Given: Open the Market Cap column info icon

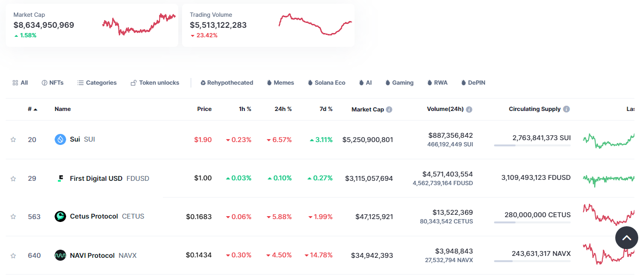Looking at the screenshot, I should 389,110.
